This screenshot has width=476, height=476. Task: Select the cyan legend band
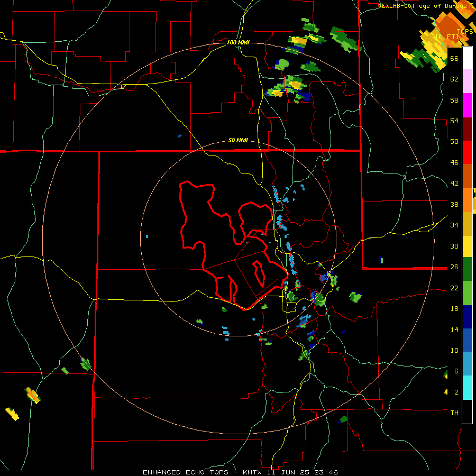(x=467, y=388)
